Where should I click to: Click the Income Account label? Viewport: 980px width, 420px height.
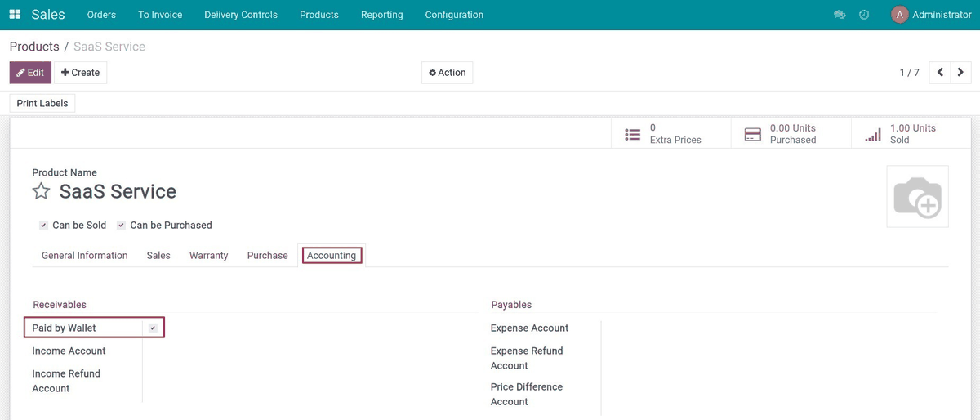point(69,351)
